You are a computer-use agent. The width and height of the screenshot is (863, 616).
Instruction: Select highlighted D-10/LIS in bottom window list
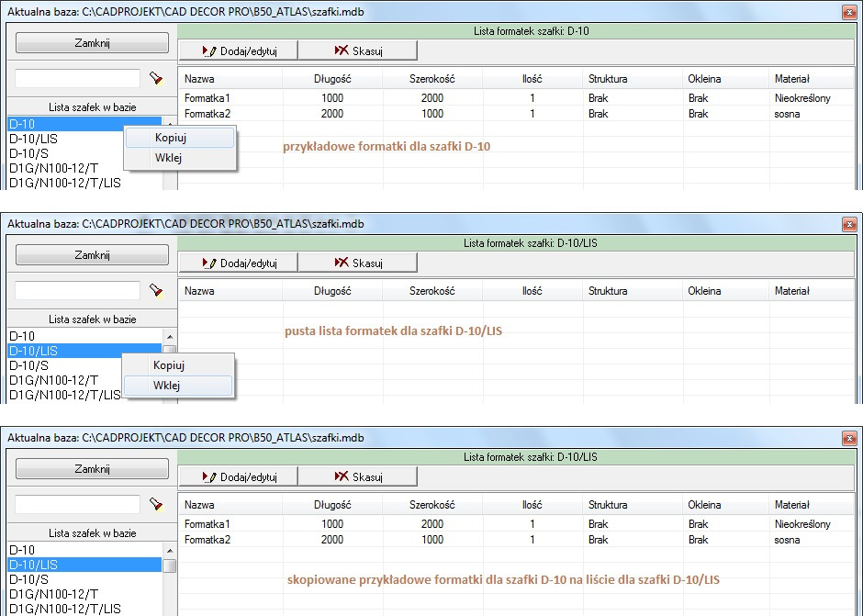[84, 565]
